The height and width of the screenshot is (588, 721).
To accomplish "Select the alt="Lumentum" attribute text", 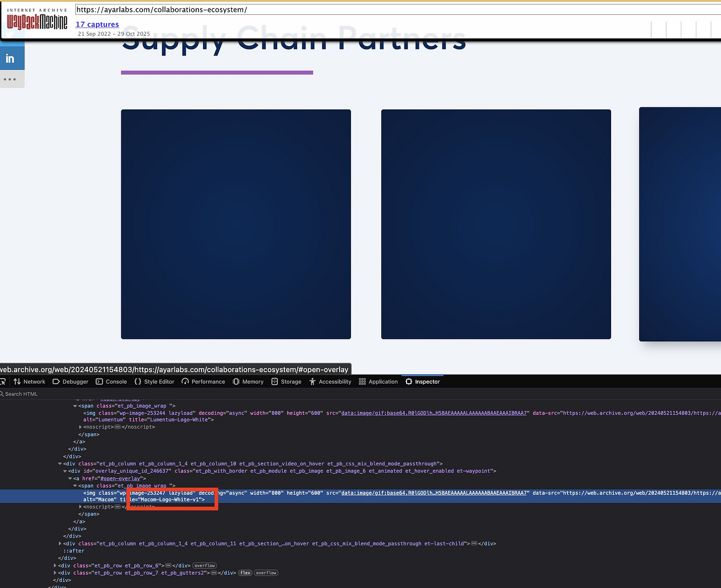I will coord(104,420).
